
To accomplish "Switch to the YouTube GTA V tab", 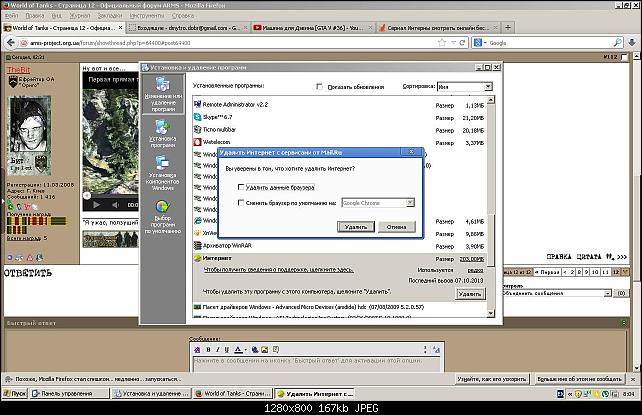I will click(x=313, y=28).
